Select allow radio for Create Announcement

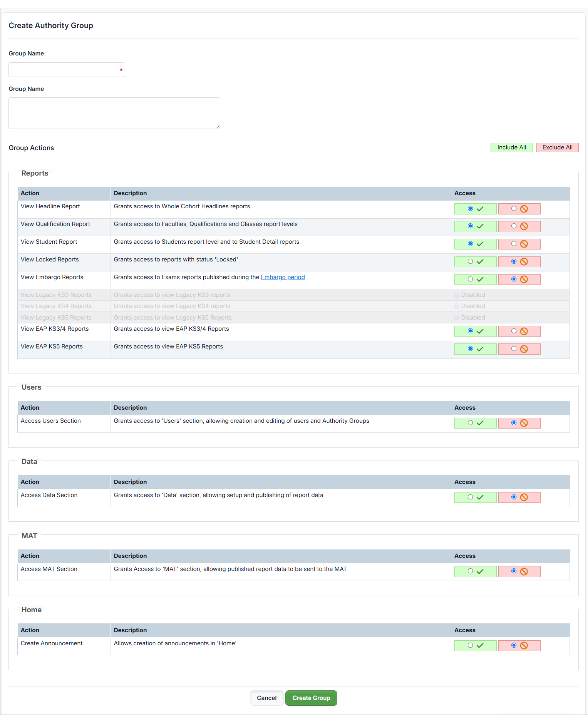click(470, 645)
